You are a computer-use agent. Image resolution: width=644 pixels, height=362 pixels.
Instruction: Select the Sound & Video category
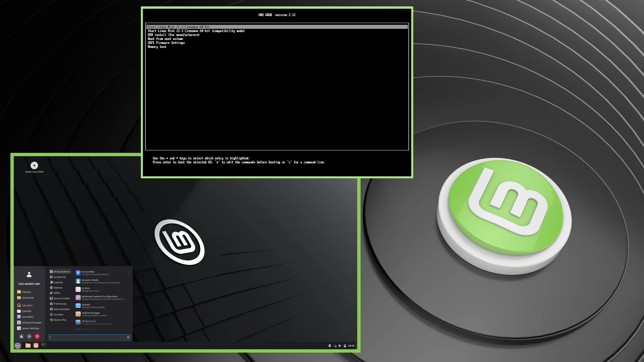click(x=60, y=298)
